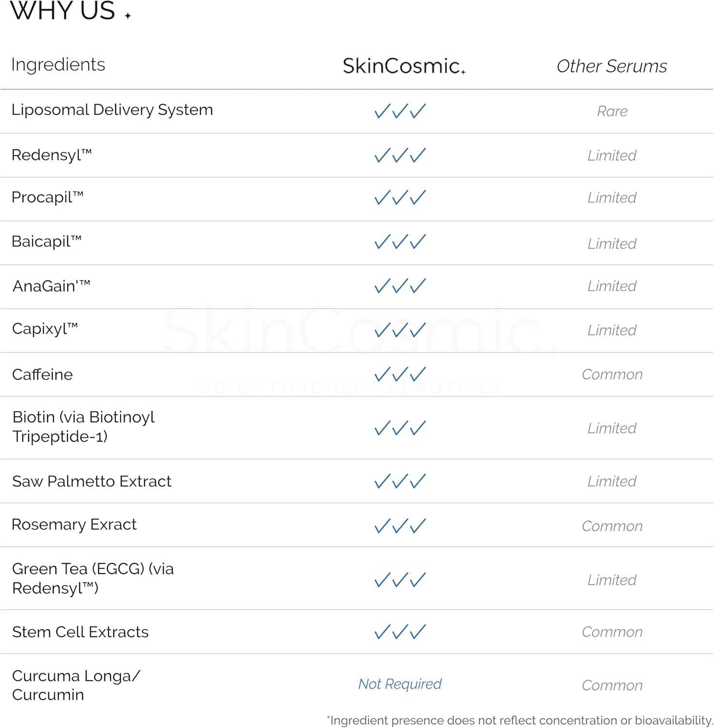Image resolution: width=714 pixels, height=728 pixels.
Task: Click the Green Tea (EGCG) ingredient label
Action: click(93, 578)
